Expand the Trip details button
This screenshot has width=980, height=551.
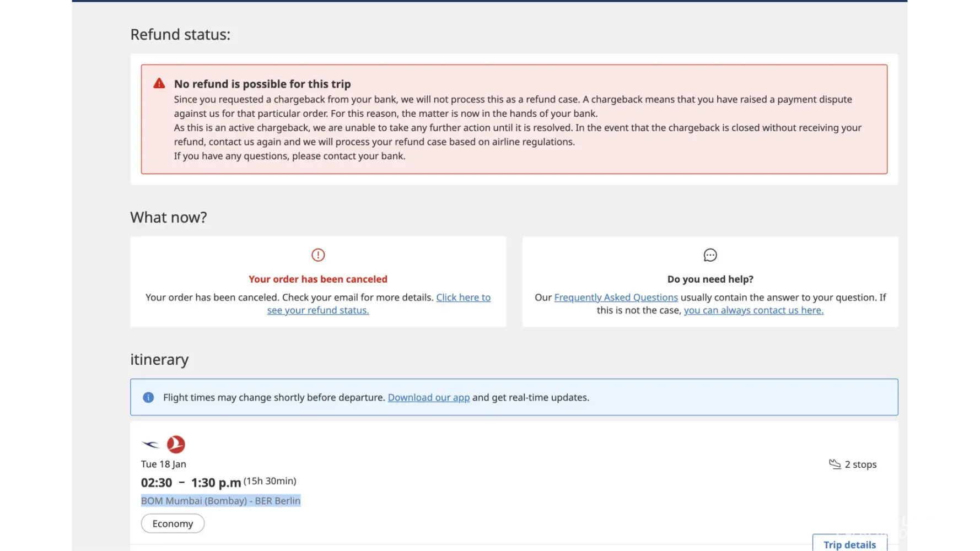(849, 544)
